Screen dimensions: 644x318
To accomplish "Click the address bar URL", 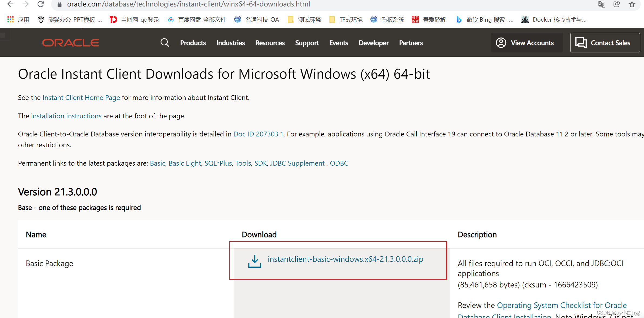I will 189,4.
